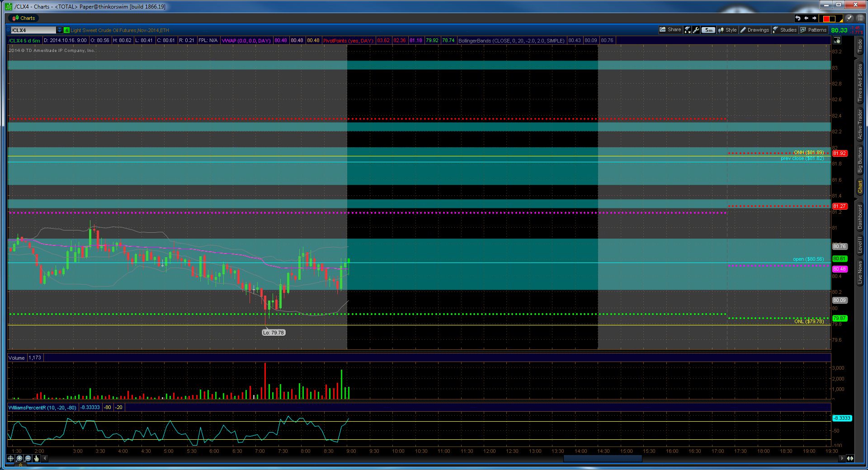Click the green 79.87 pivot price tag
The width and height of the screenshot is (868, 470).
click(x=840, y=318)
